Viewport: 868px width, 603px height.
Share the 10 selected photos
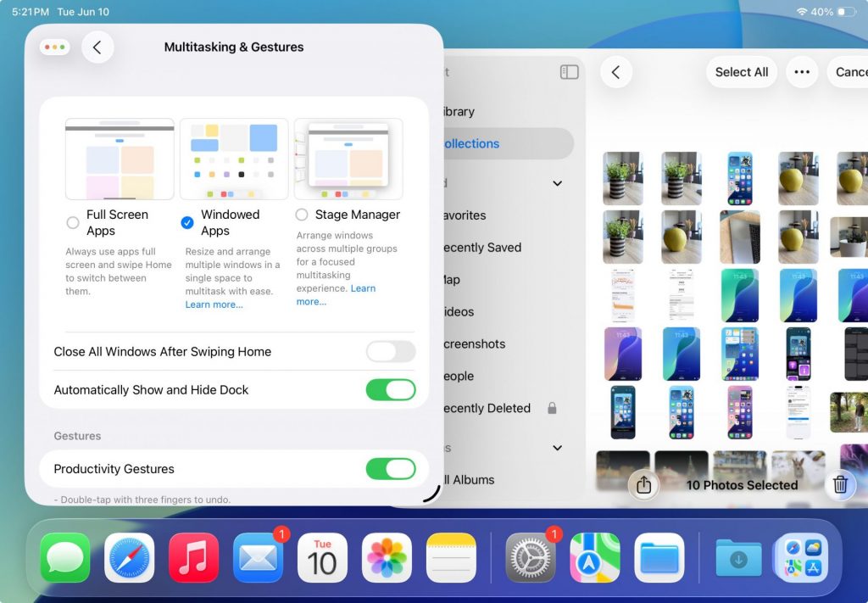(644, 485)
